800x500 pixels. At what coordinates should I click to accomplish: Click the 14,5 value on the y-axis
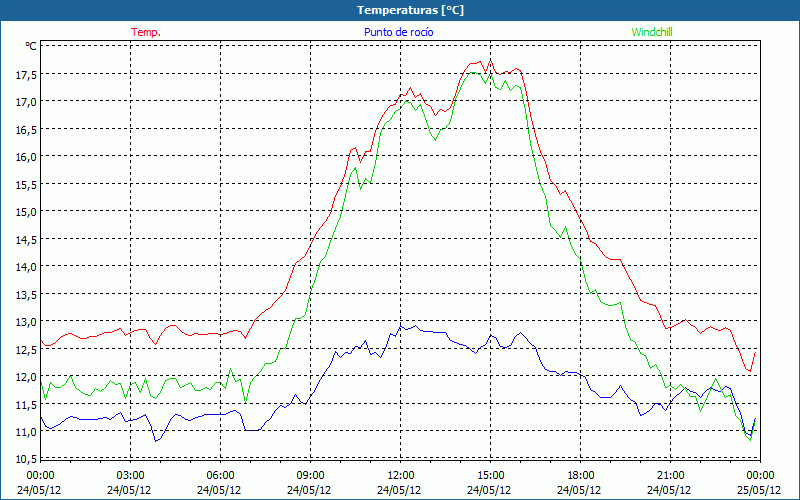click(x=26, y=239)
